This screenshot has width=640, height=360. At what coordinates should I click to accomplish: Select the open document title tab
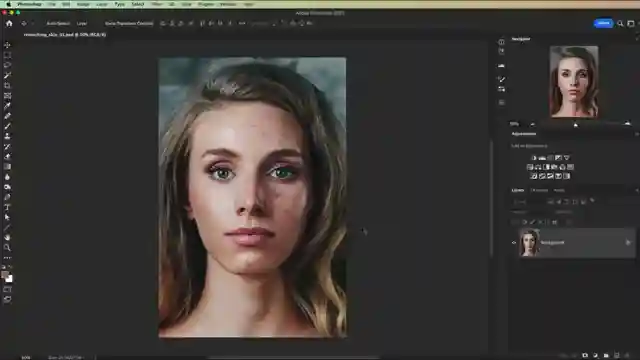coord(64,35)
